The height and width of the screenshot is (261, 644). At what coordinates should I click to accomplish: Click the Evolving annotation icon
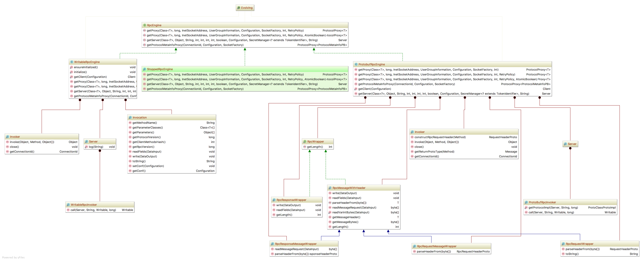tap(238, 8)
